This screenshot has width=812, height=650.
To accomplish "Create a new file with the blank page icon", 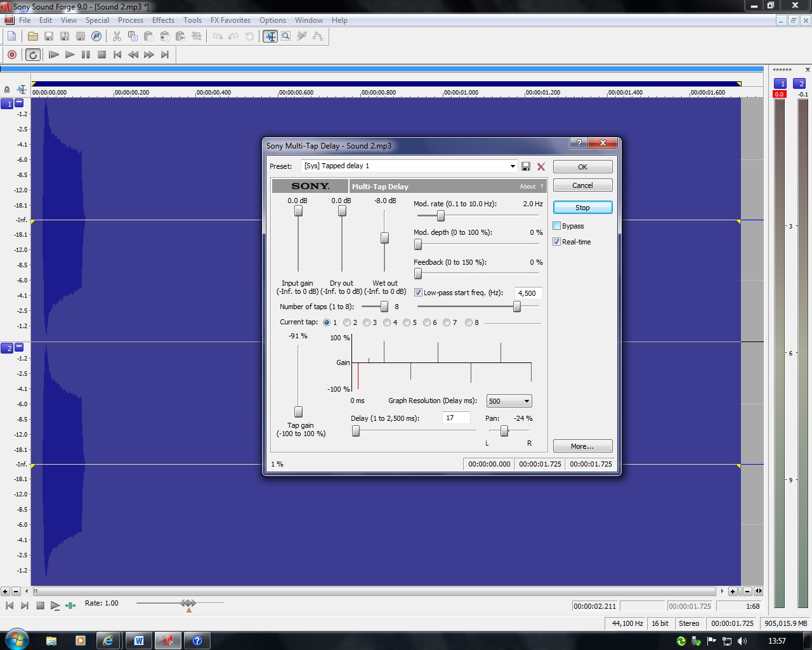I will pos(11,36).
